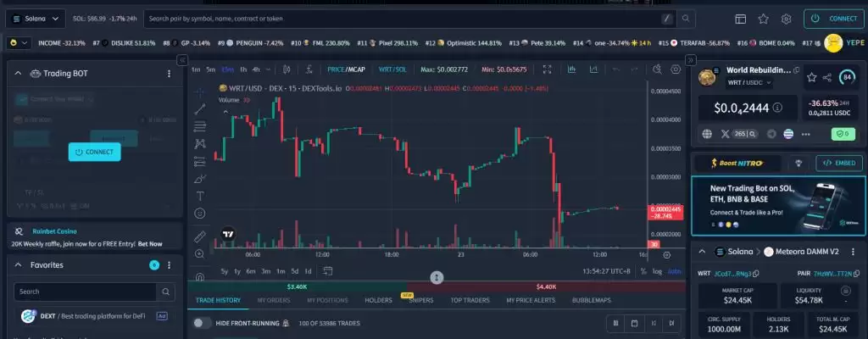This screenshot has height=339, width=868.
Task: Click the Connect button in top bar
Action: (x=834, y=18)
